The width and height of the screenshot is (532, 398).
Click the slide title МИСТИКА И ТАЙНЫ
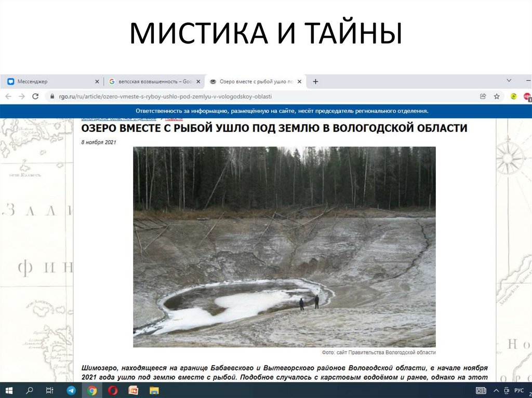pos(266,33)
